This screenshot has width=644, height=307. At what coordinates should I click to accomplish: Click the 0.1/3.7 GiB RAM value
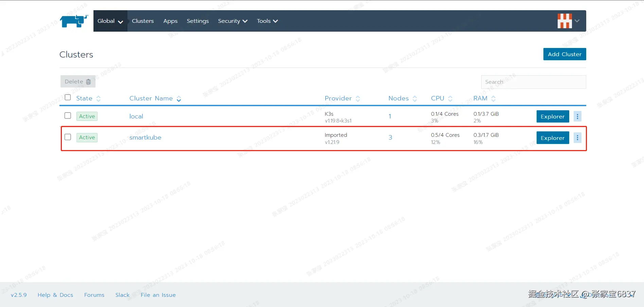pos(486,114)
